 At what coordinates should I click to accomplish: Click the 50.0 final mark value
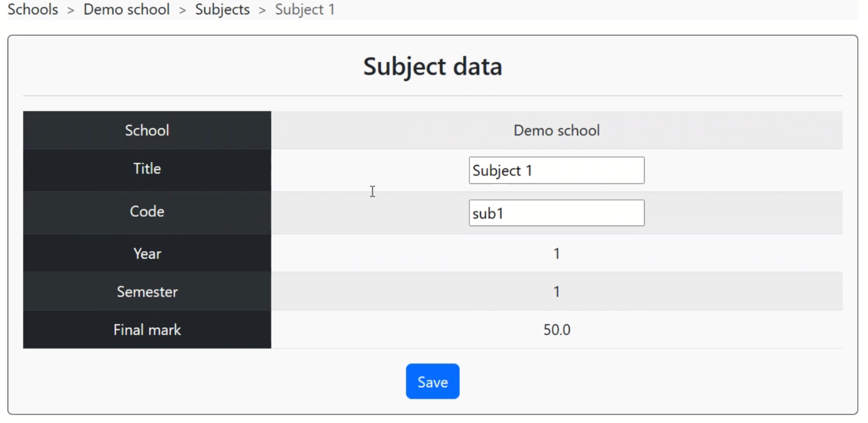point(557,330)
